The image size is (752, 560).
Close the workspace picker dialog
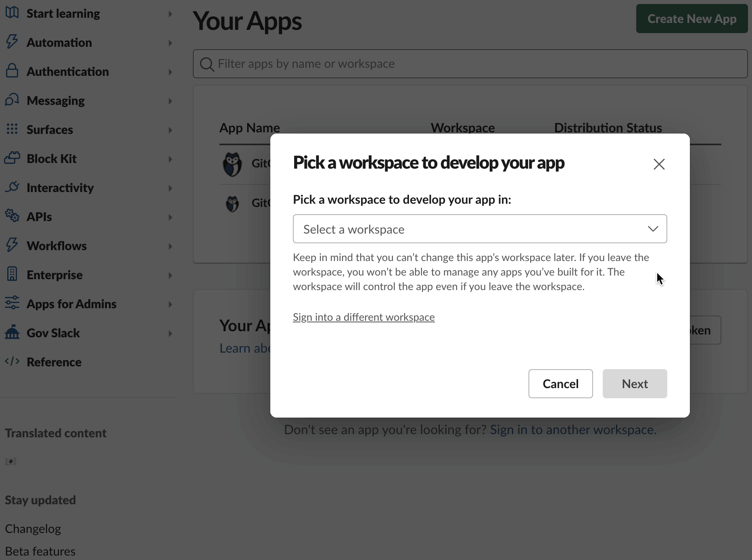click(659, 164)
